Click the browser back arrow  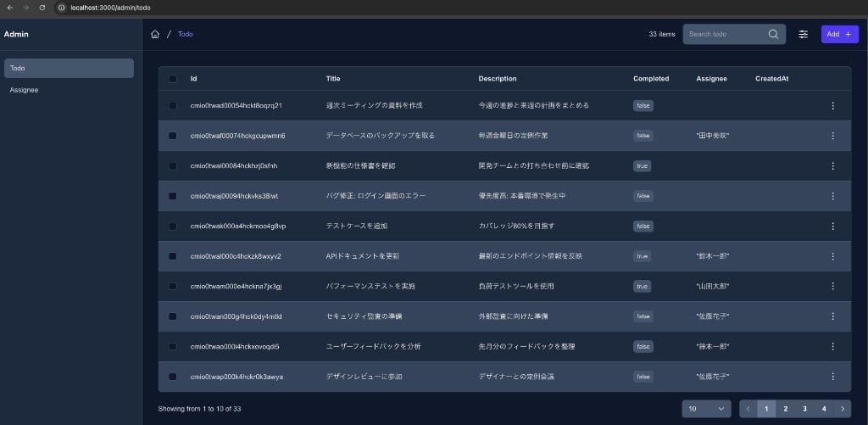10,8
